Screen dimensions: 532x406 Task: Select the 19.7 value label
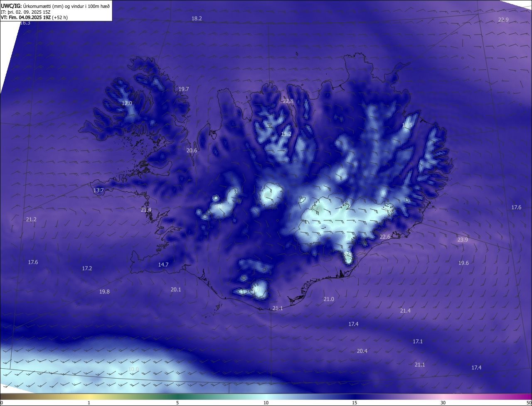click(x=184, y=89)
